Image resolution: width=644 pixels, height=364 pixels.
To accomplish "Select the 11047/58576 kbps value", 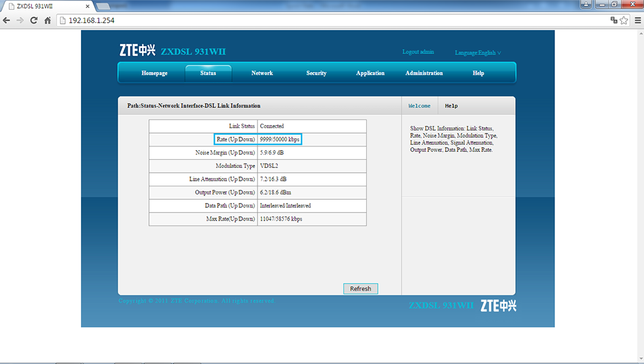I will point(281,219).
